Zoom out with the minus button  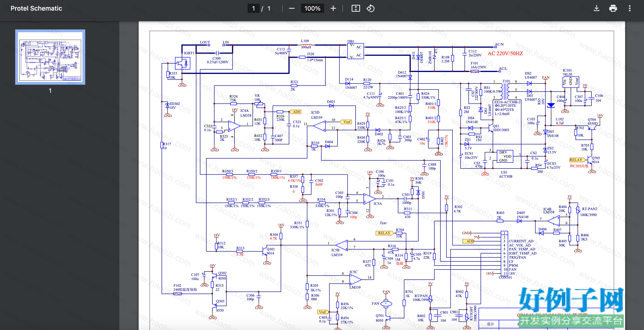point(292,9)
